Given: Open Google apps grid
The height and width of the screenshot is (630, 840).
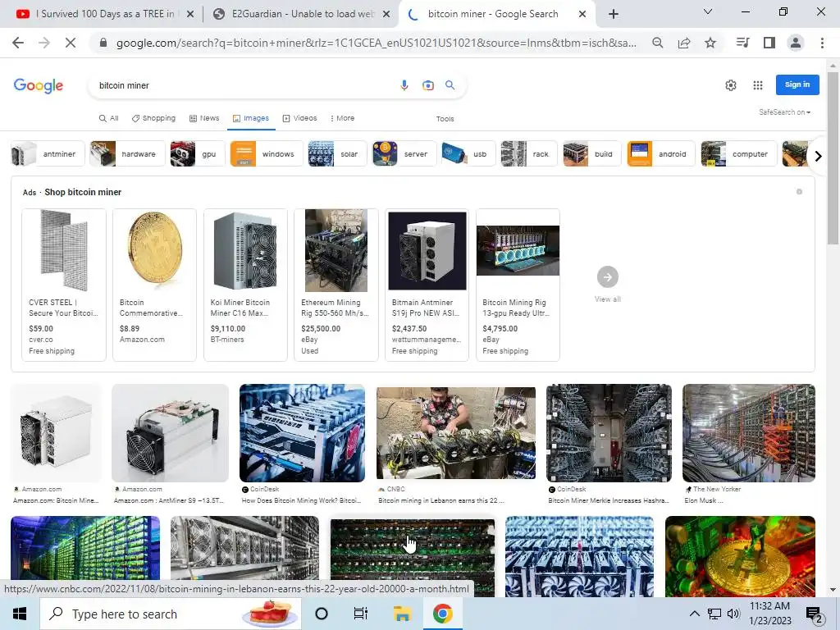Looking at the screenshot, I should point(757,85).
